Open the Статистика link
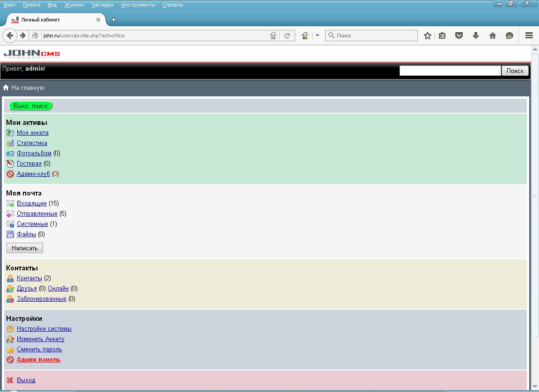 (32, 143)
